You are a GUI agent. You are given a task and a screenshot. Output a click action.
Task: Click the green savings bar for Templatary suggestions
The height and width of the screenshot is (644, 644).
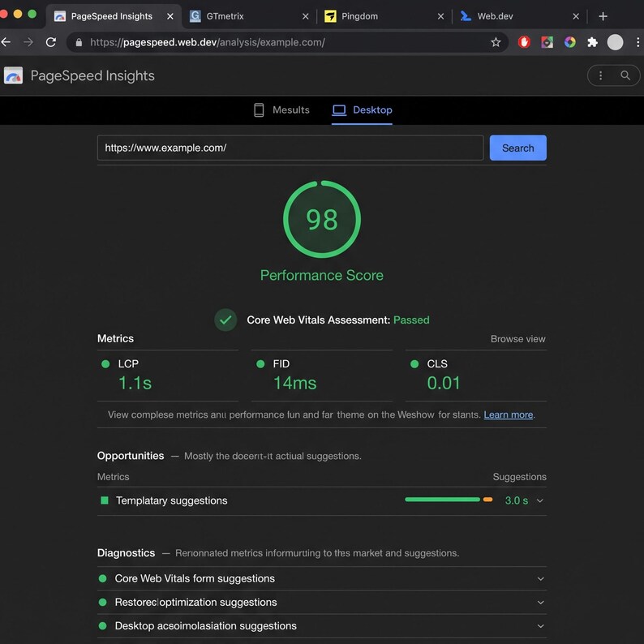442,500
